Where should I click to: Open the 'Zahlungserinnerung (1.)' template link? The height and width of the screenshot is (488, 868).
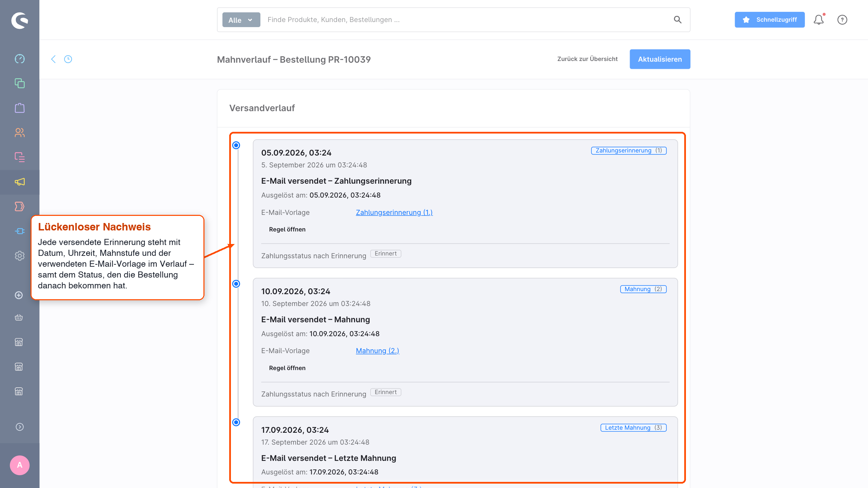coord(394,212)
